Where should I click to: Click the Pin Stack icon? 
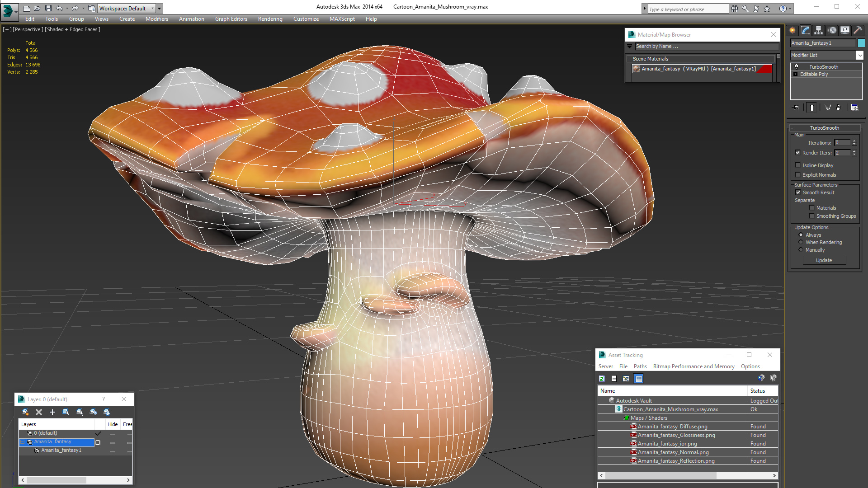click(796, 108)
